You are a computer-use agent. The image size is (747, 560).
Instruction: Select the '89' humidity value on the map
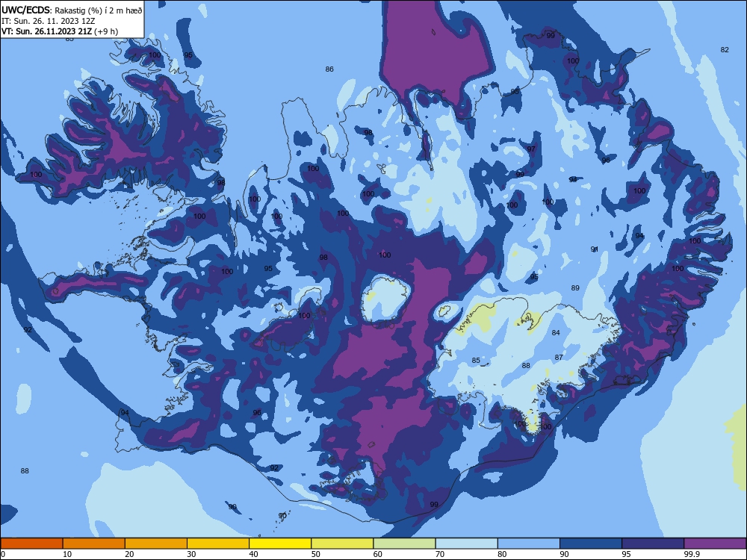tap(575, 287)
